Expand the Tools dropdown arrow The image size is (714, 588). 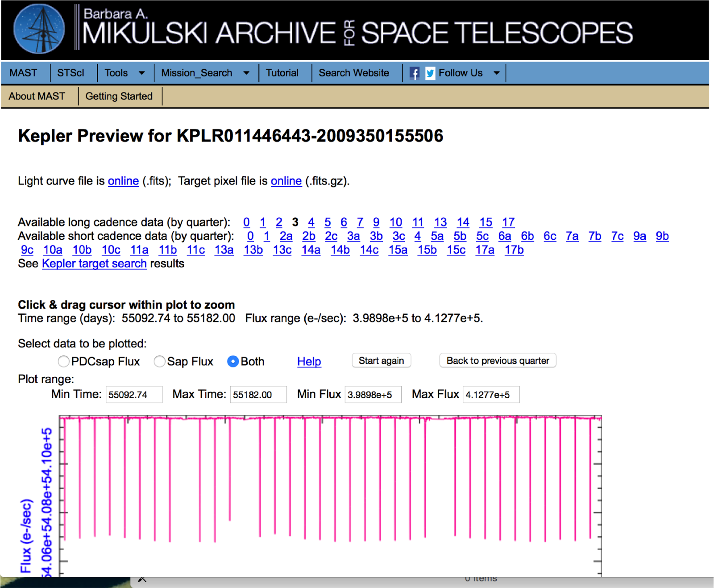(x=141, y=73)
